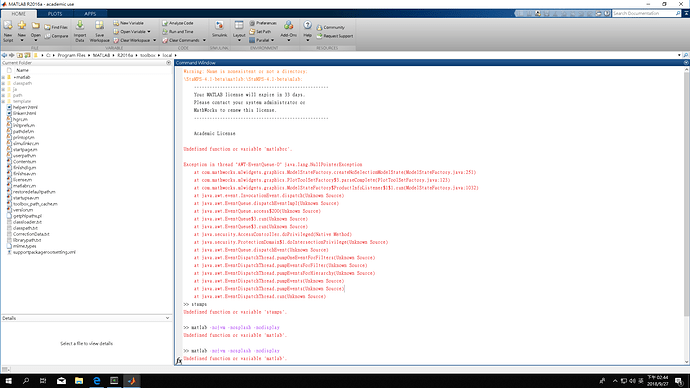
Task: Open the Layout icon
Action: (x=239, y=26)
